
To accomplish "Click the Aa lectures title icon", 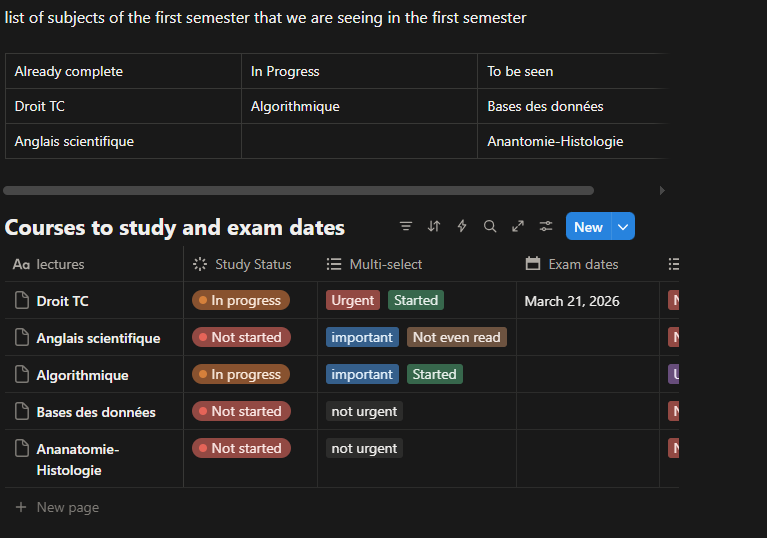I will tap(21, 265).
